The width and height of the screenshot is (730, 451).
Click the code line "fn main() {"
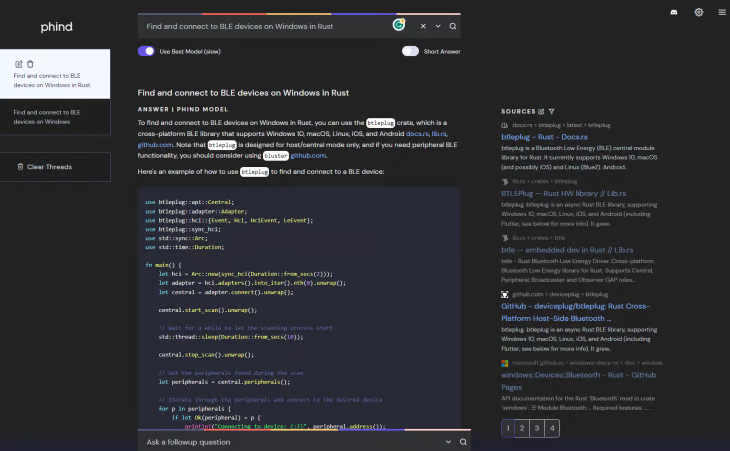(163, 265)
